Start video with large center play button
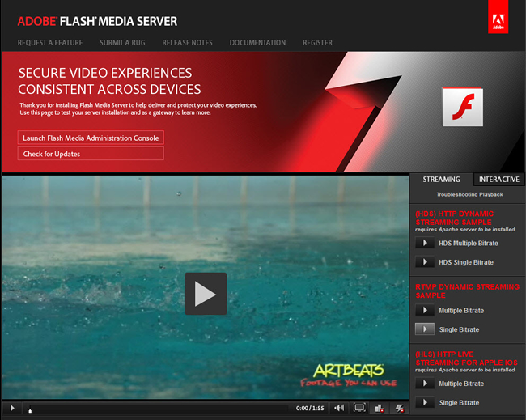This screenshot has width=526, height=420. pos(206,294)
